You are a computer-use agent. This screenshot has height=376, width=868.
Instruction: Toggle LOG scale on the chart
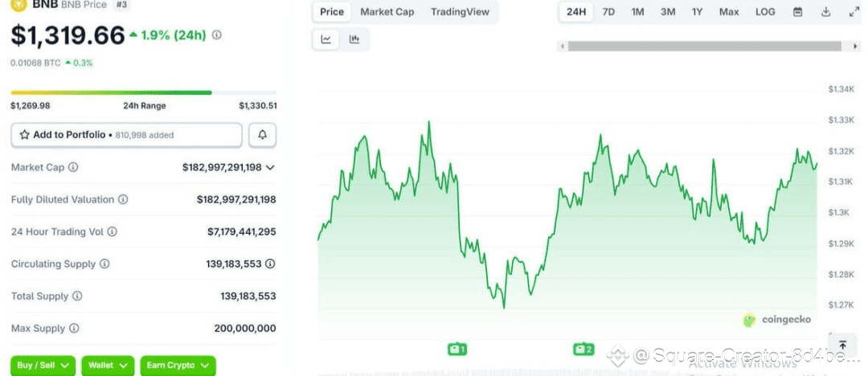point(765,12)
